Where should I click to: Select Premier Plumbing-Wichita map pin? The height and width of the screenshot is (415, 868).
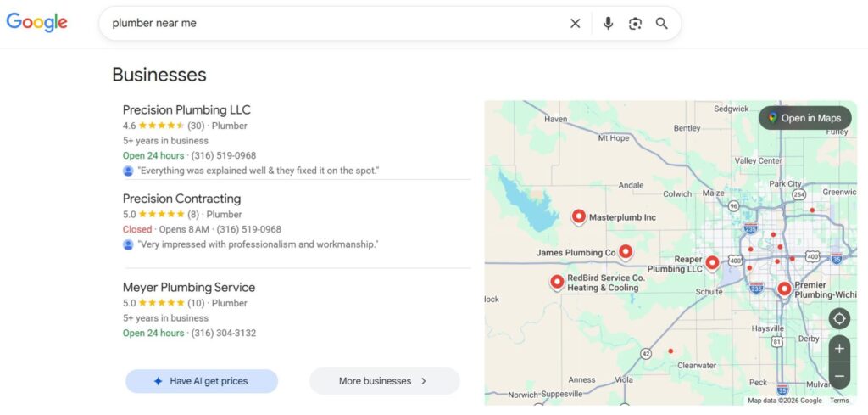coord(784,289)
